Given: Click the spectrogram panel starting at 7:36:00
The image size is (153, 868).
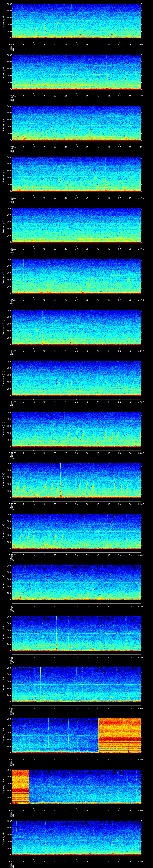Looking at the screenshot, I should coord(77,378).
